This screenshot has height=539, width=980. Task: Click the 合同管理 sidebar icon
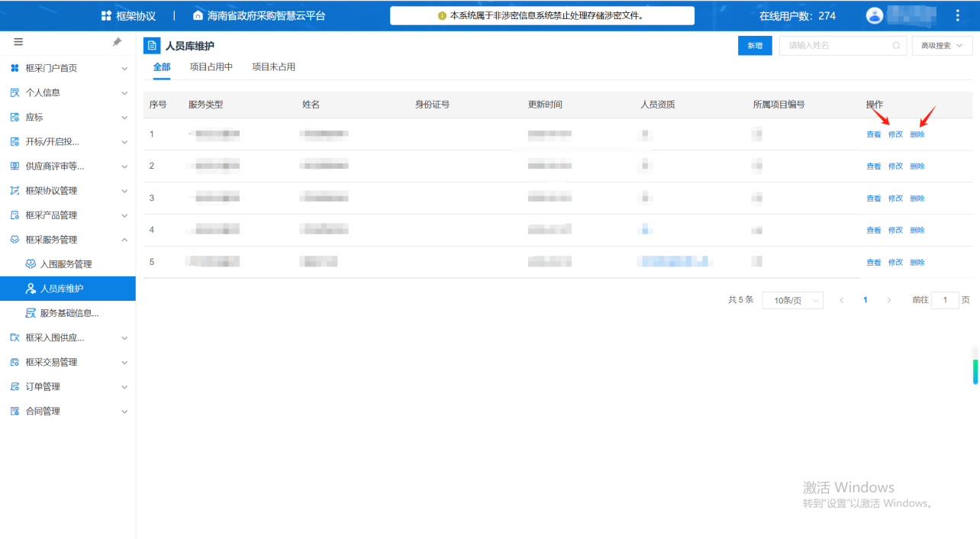click(15, 411)
